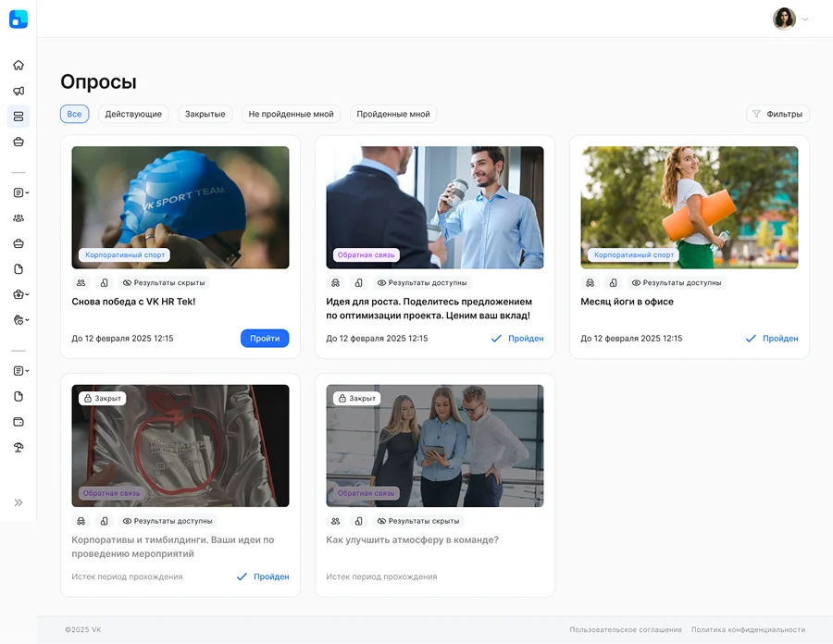Click the blue app logo at top left
The image size is (833, 644).
click(x=19, y=19)
